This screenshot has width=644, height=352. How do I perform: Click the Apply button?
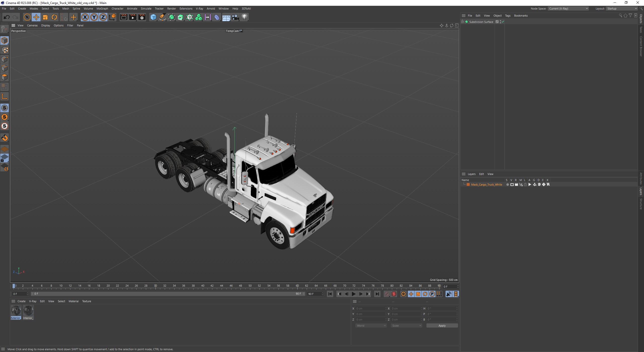click(442, 326)
